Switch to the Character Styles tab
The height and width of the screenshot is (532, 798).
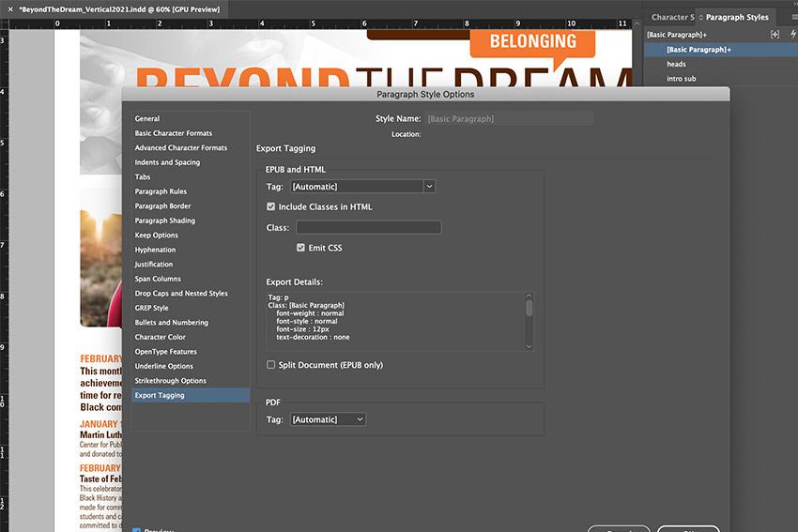[x=670, y=17]
